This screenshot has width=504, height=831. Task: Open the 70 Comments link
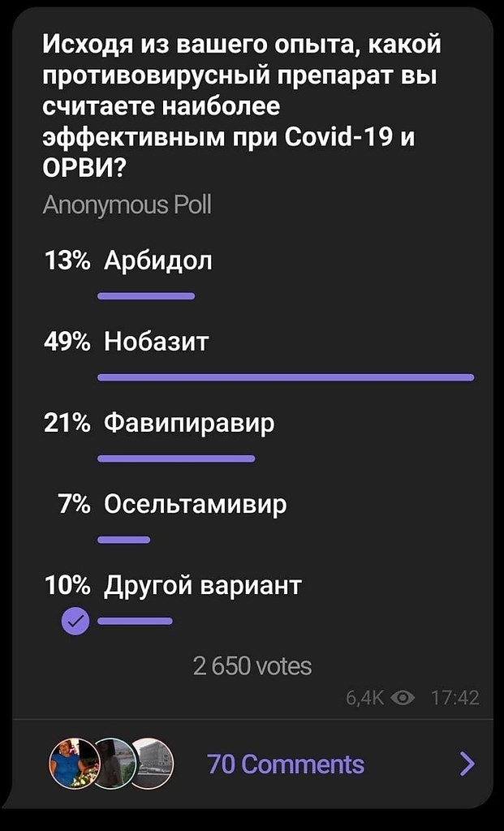[286, 764]
